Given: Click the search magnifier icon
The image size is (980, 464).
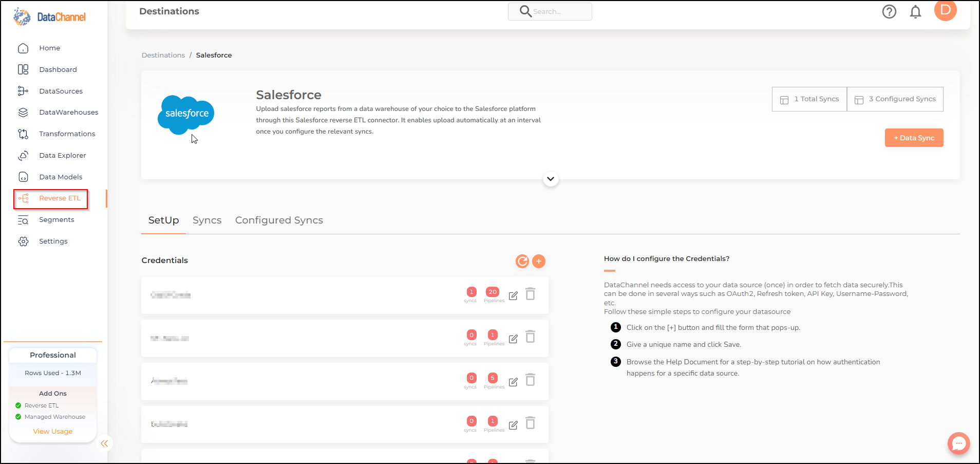Looking at the screenshot, I should point(525,11).
